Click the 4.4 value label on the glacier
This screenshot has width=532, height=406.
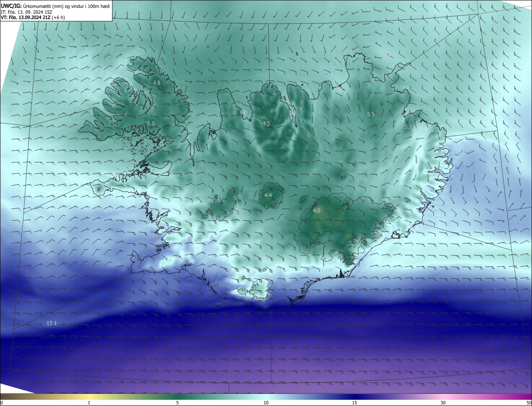point(268,196)
